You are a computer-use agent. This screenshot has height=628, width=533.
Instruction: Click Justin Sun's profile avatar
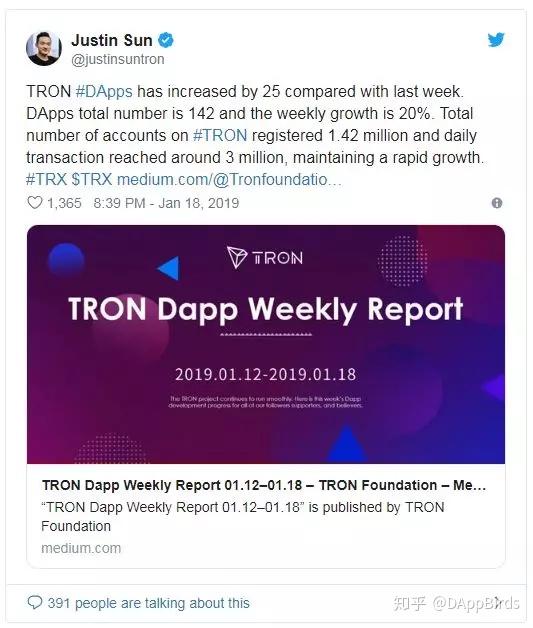44,48
